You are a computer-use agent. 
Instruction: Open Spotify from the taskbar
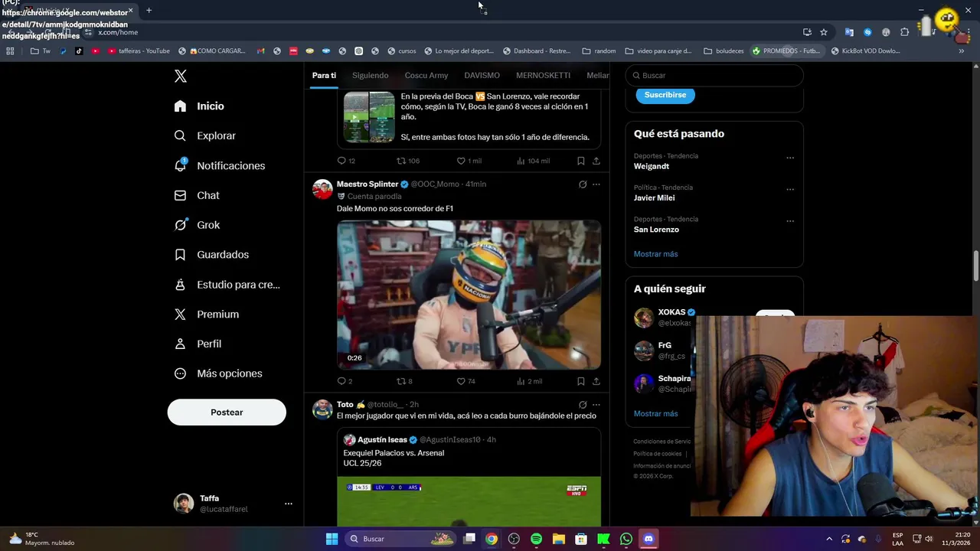tap(536, 539)
